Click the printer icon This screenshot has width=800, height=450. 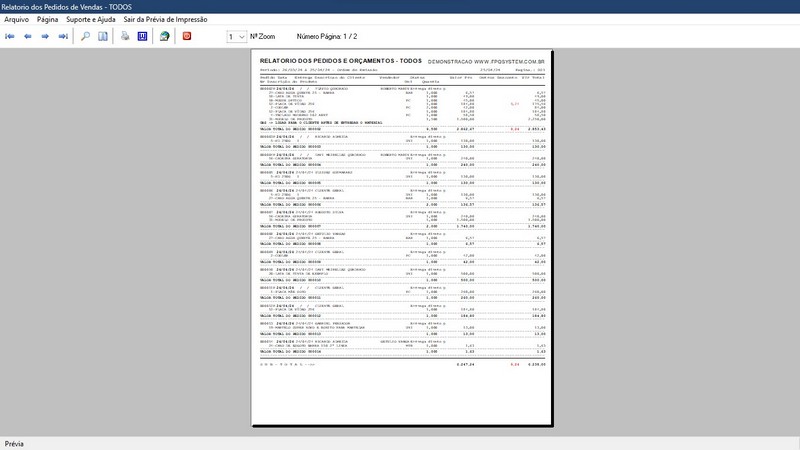(x=125, y=36)
